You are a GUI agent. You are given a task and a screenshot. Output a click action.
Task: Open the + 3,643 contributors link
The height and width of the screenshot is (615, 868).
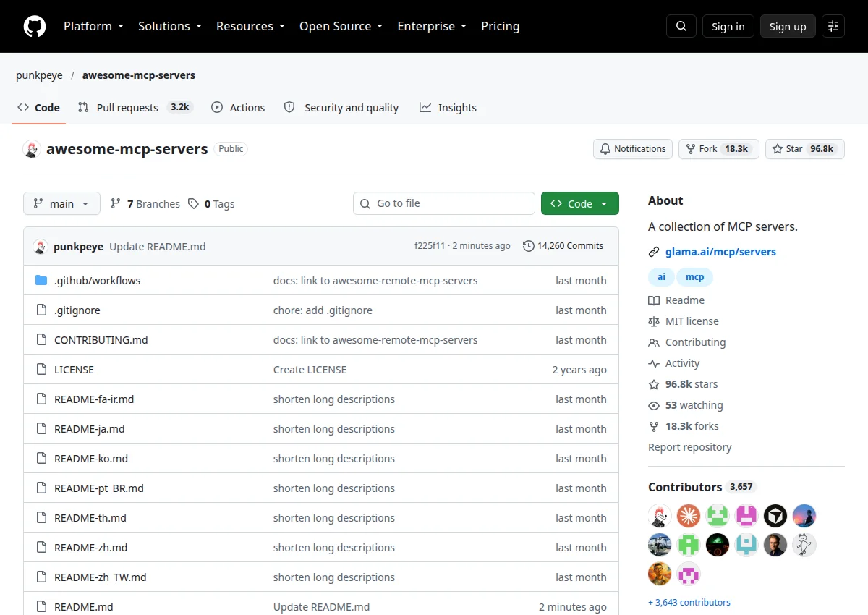[689, 603]
